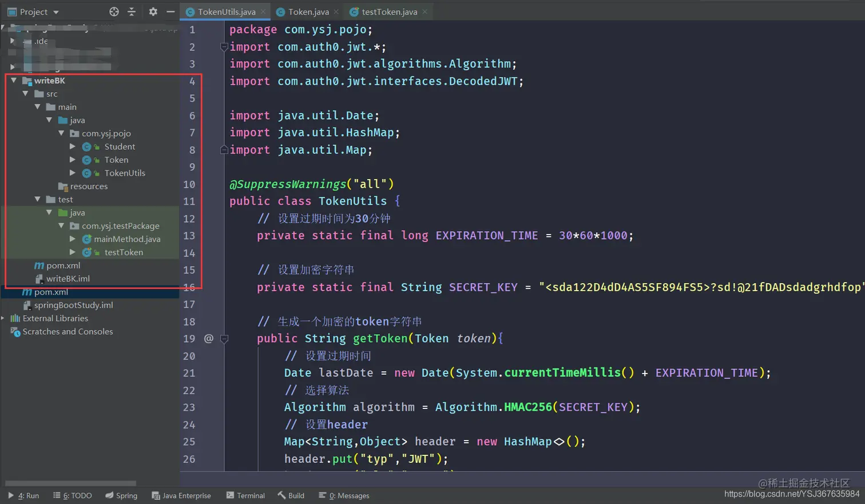Collapse the com.ysj.testPackage arrow
Image resolution: width=865 pixels, height=504 pixels.
(x=61, y=225)
